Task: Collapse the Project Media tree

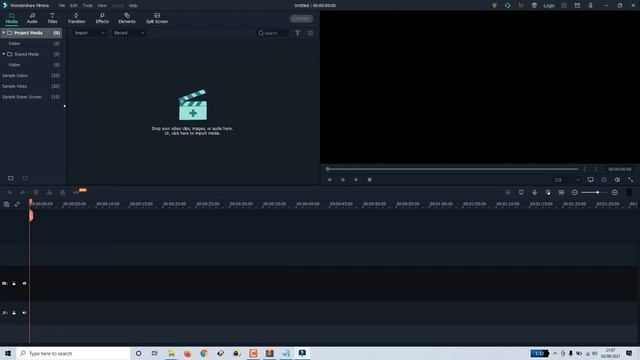Action: pos(4,33)
